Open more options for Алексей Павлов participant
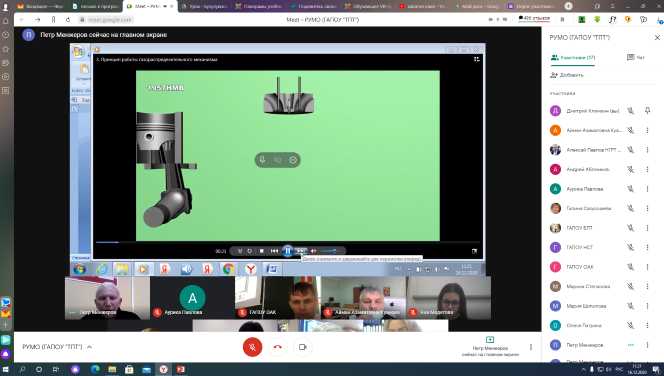 coord(647,150)
